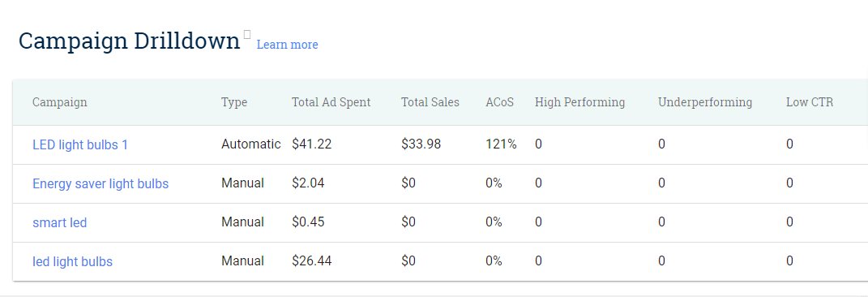
Task: Select the $2.04 ad spent cell
Action: click(308, 183)
